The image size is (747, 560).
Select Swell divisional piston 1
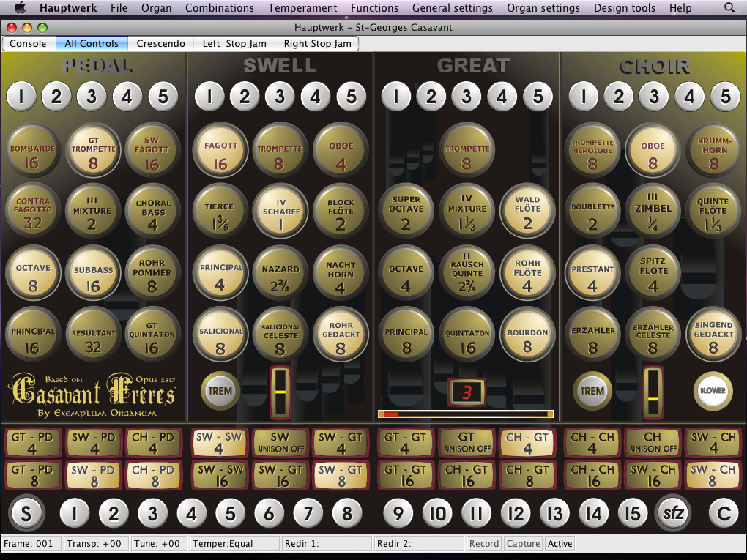[209, 97]
